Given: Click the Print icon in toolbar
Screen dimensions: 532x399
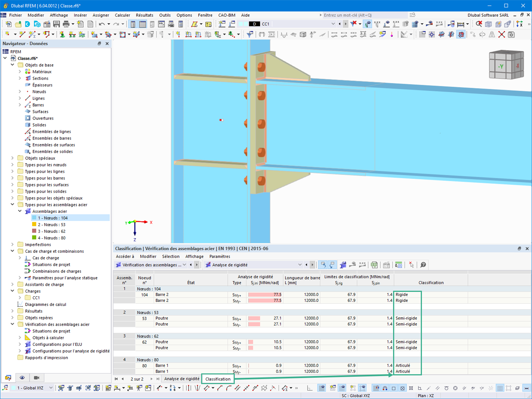Looking at the screenshot, I should 66,24.
